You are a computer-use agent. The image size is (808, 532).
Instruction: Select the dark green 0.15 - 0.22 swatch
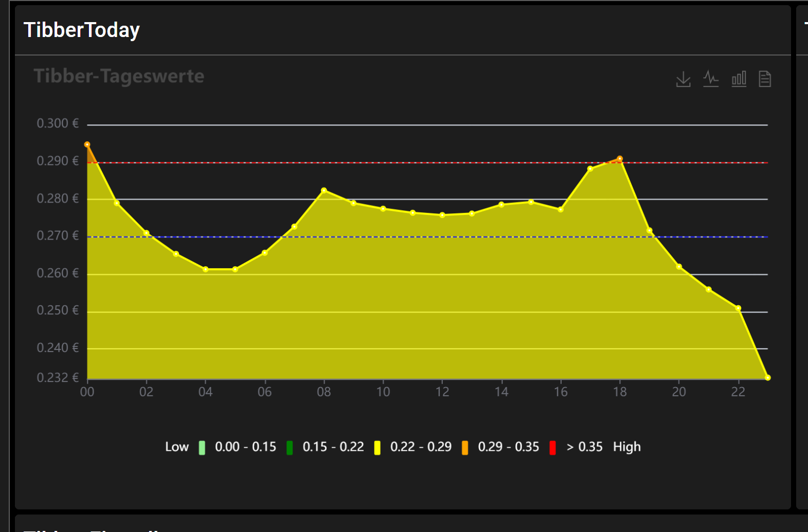pyautogui.click(x=290, y=448)
